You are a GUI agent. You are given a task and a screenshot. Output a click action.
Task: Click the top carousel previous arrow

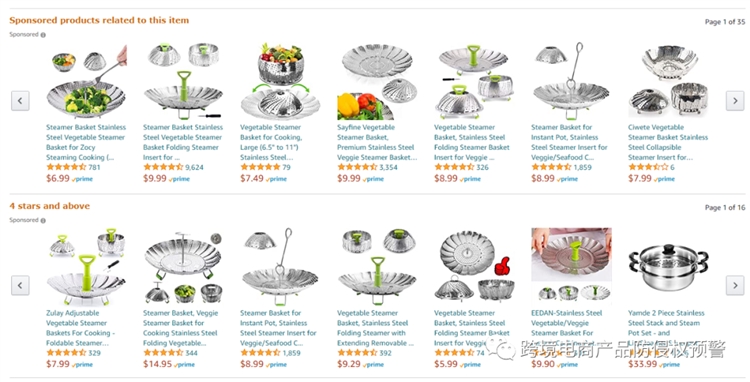tap(20, 100)
